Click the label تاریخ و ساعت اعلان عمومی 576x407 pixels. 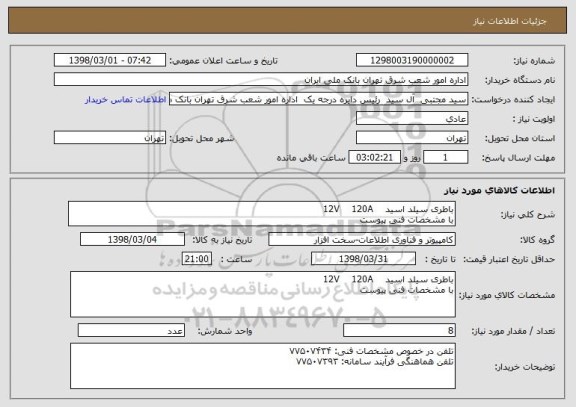click(x=223, y=61)
